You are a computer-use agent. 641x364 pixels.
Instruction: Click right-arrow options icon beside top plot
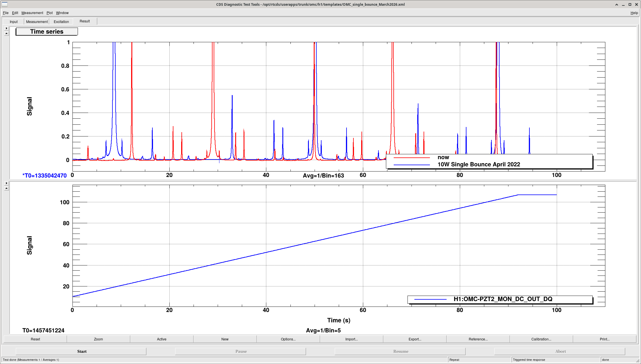click(x=6, y=28)
